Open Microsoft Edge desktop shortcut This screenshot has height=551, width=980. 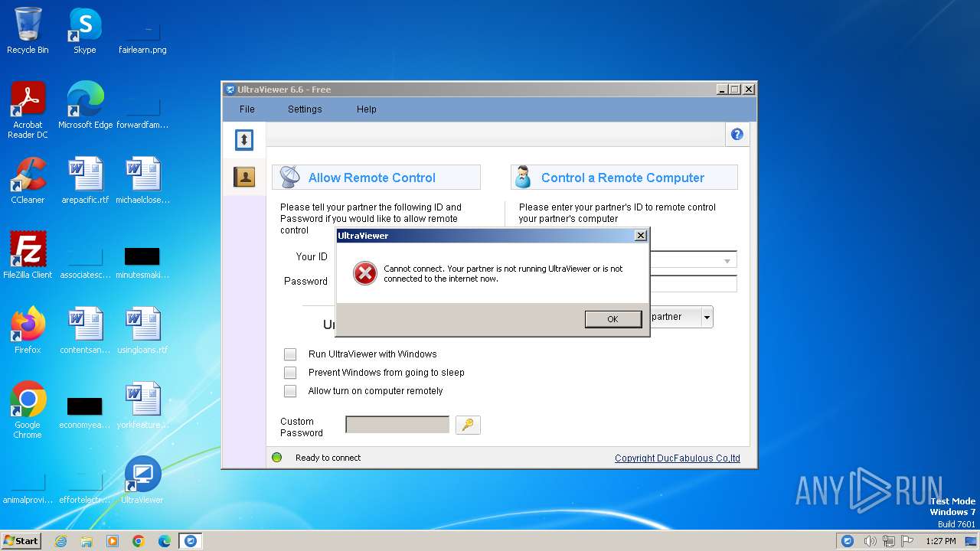pyautogui.click(x=85, y=106)
